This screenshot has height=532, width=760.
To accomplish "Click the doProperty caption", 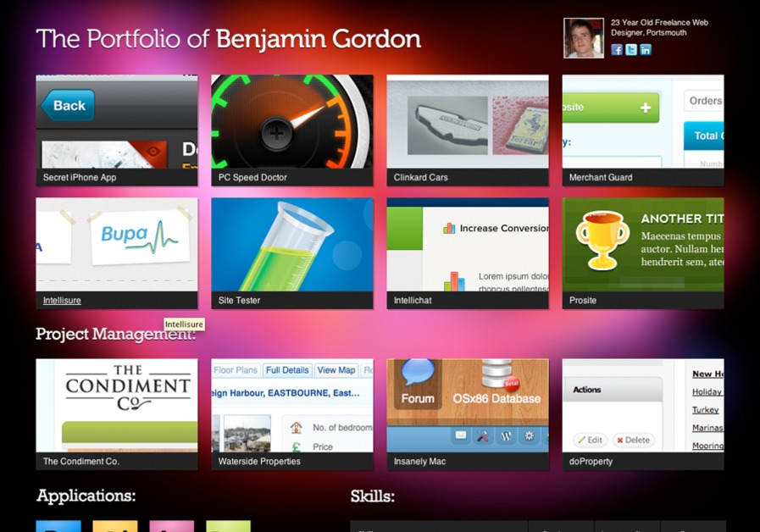I will pyautogui.click(x=591, y=461).
